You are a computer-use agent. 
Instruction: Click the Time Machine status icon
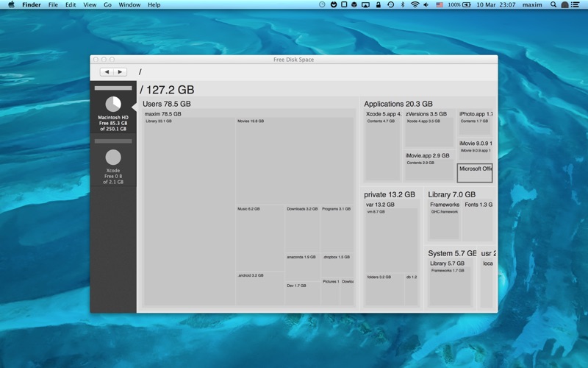click(x=390, y=4)
